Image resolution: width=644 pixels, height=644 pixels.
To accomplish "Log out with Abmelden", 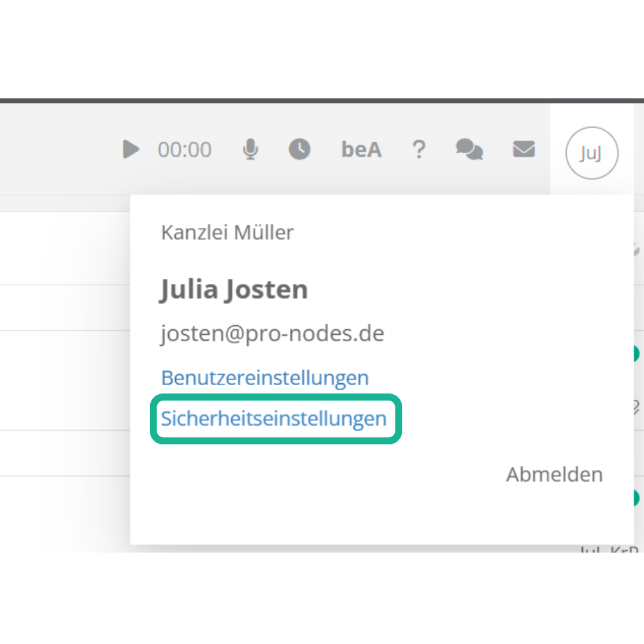I will pos(554,475).
